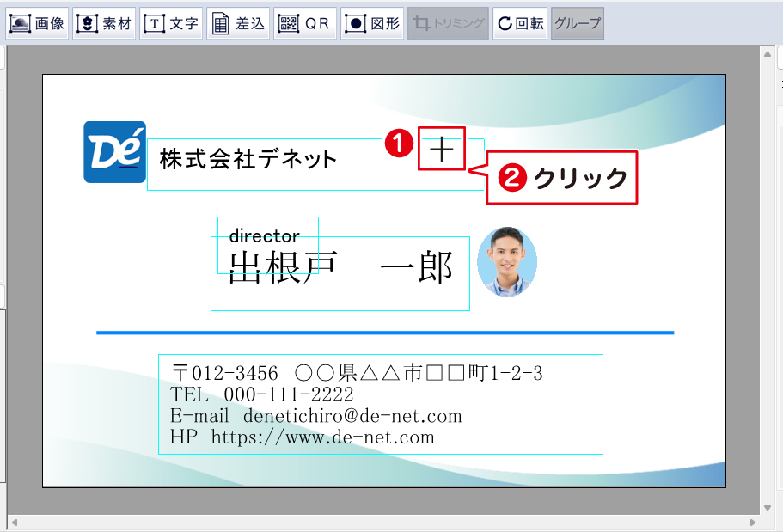Select the director title text
This screenshot has width=783, height=532.
click(264, 235)
